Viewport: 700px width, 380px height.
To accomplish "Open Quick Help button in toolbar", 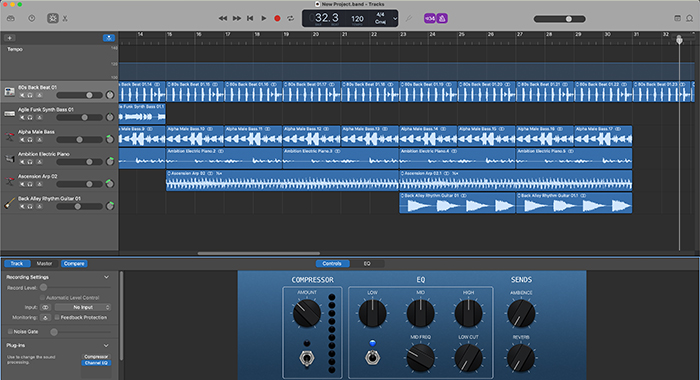I will click(x=32, y=18).
